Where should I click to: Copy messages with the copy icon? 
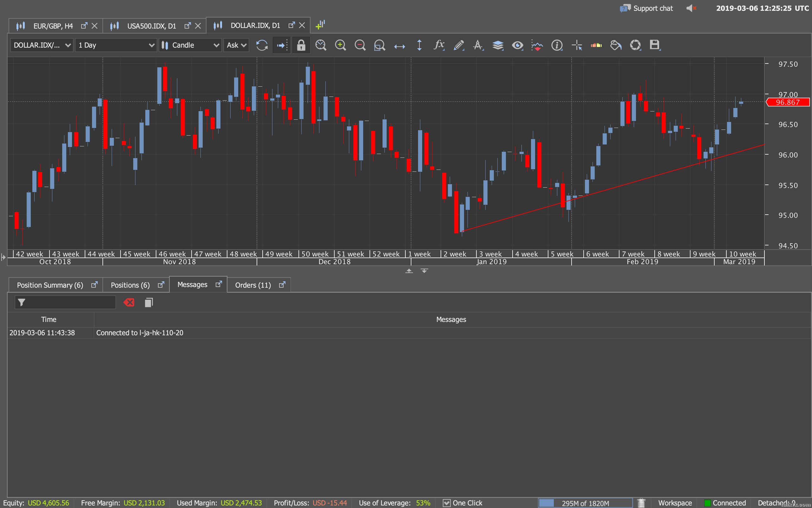149,302
